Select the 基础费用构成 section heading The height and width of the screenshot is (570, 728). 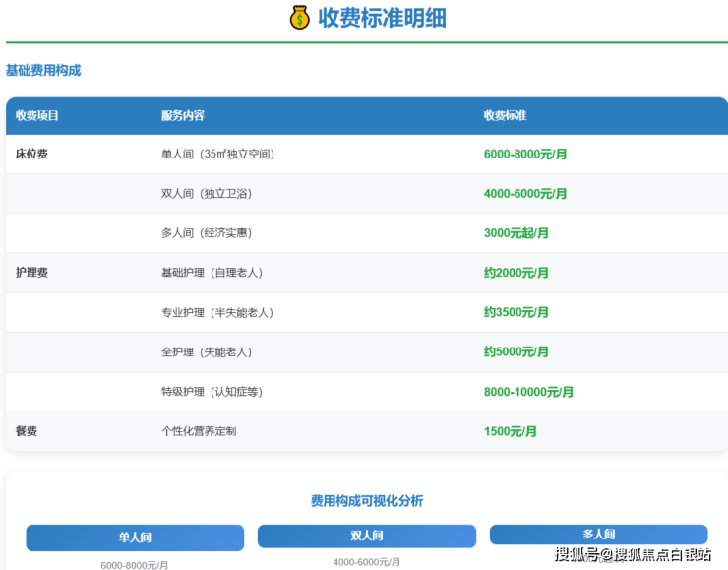coord(43,71)
